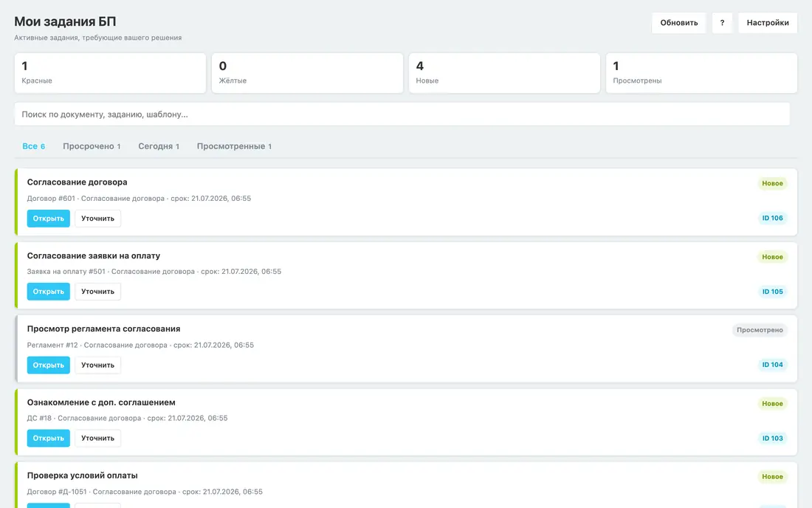Viewport: 812px width, 508px height.
Task: Open Настройки settings
Action: tap(768, 23)
